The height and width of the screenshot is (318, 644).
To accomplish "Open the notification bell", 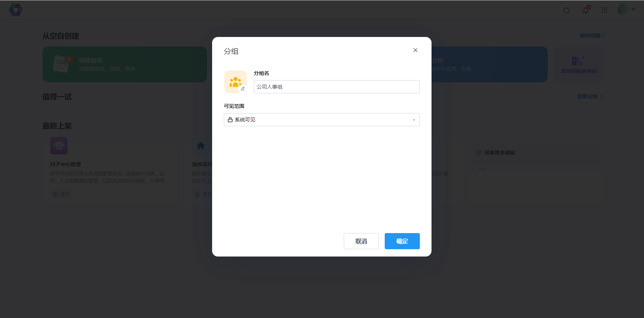I will tap(586, 10).
